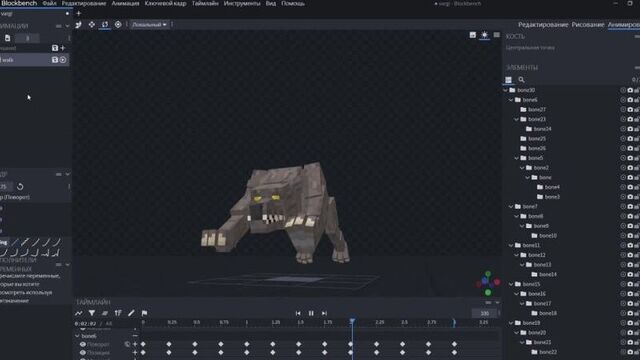Select the Move tool in toolbar
The image size is (640, 360).
pyautogui.click(x=92, y=24)
